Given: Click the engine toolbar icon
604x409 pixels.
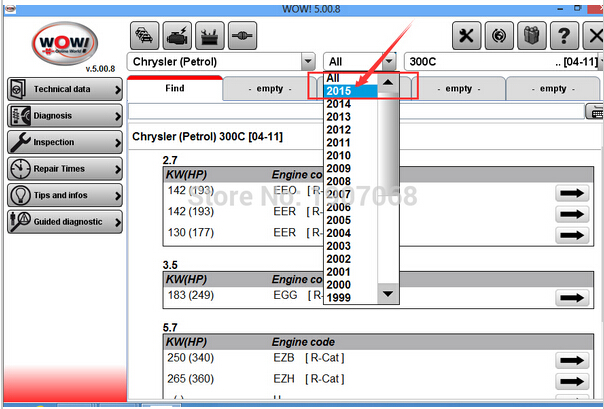Looking at the screenshot, I should tap(177, 35).
